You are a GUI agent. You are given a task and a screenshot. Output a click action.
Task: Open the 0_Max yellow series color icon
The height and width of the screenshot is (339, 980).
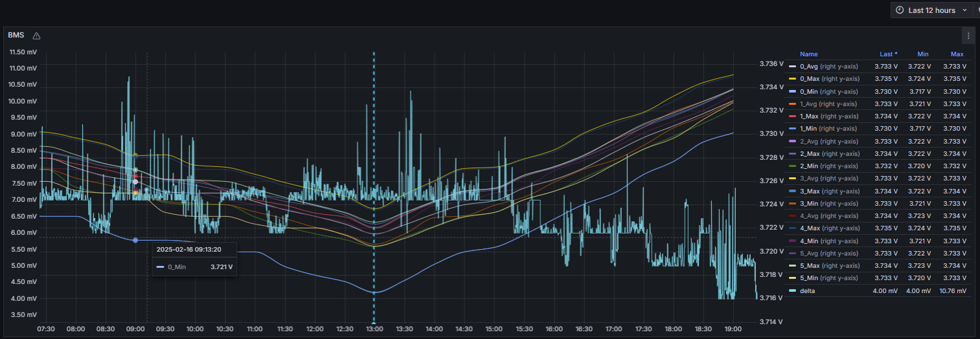point(793,79)
